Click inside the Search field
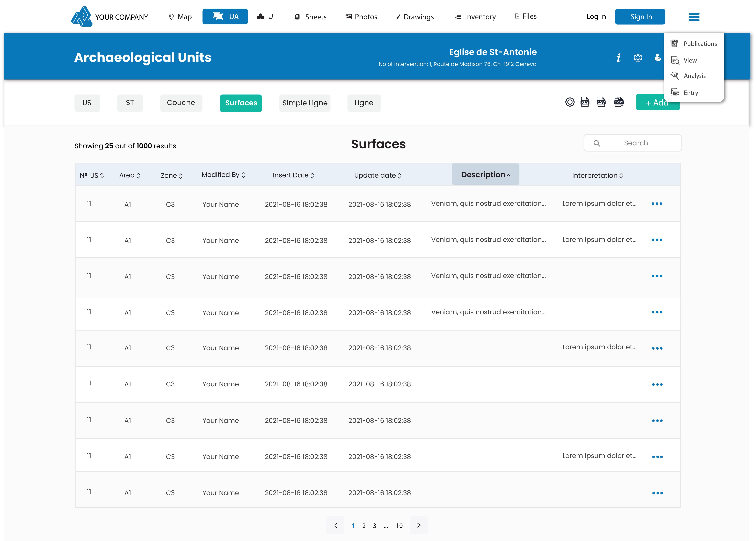This screenshot has width=756, height=541. 632,142
